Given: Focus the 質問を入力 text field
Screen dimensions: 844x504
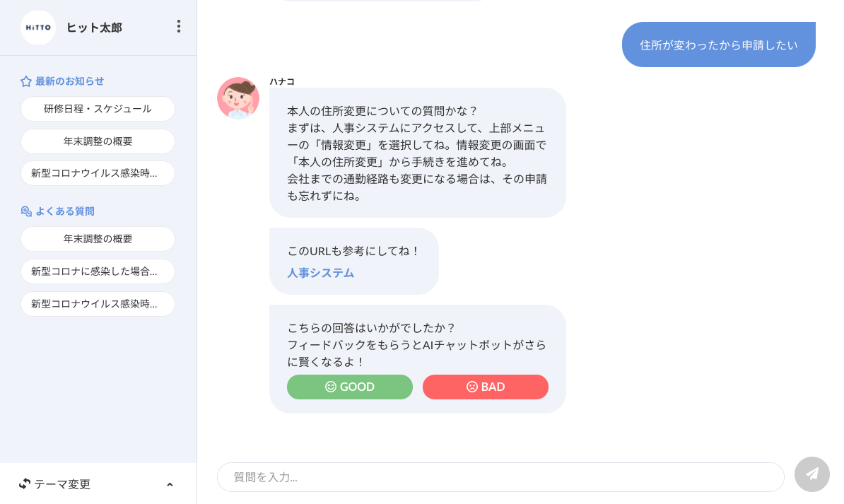Looking at the screenshot, I should (x=500, y=477).
